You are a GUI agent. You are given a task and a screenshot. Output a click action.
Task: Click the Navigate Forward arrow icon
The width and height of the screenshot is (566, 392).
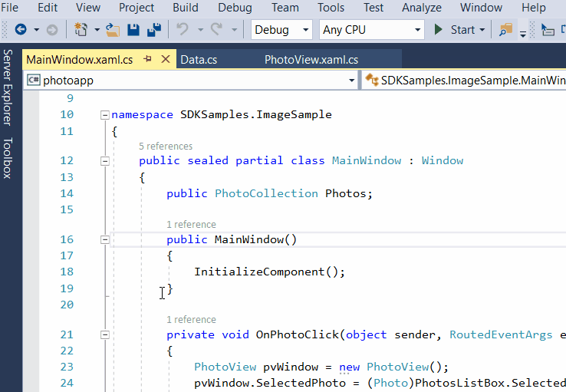click(x=52, y=30)
